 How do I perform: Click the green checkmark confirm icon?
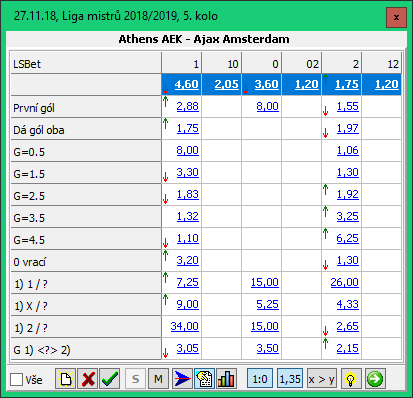[110, 379]
